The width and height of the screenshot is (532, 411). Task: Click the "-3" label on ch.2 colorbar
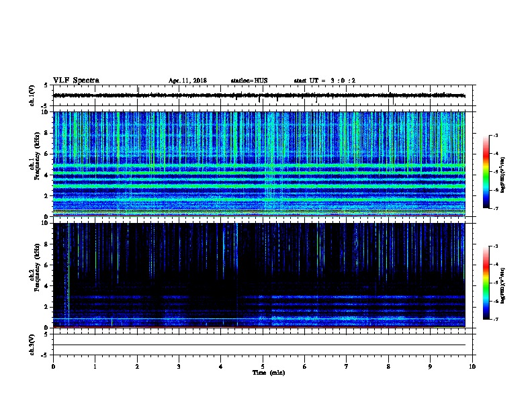coord(495,246)
